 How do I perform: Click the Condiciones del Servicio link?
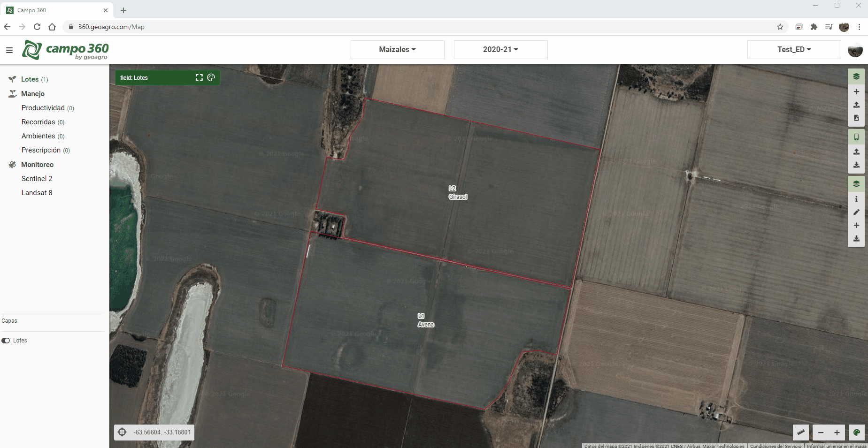(776, 446)
